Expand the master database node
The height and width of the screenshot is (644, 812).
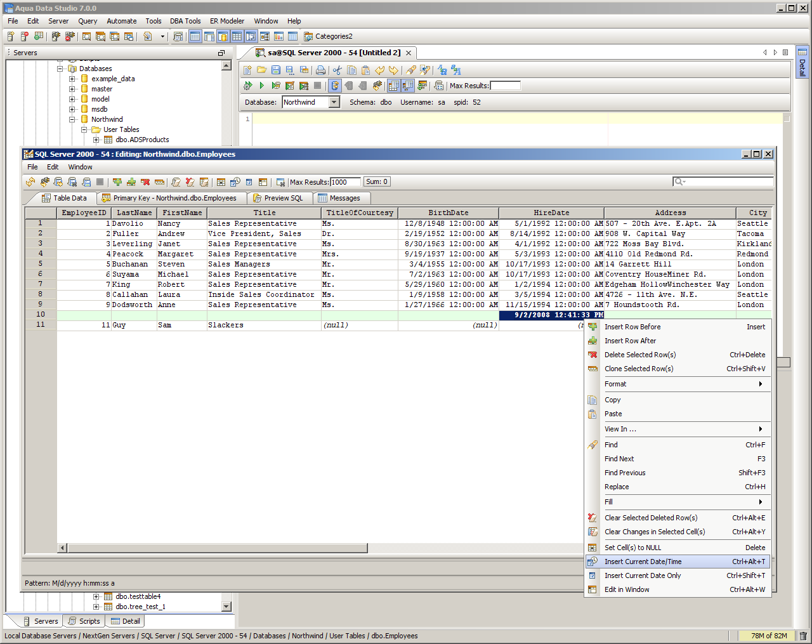tap(72, 89)
